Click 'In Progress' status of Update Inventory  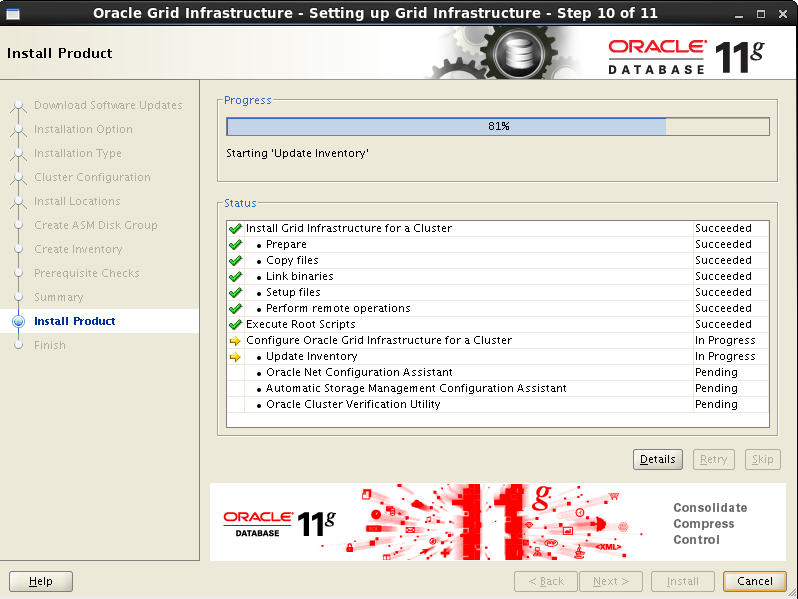tap(725, 356)
